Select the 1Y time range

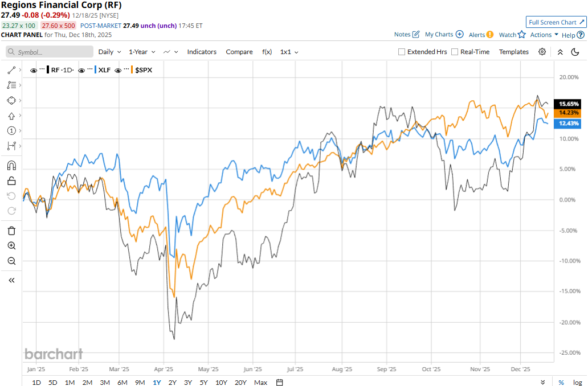pyautogui.click(x=157, y=382)
